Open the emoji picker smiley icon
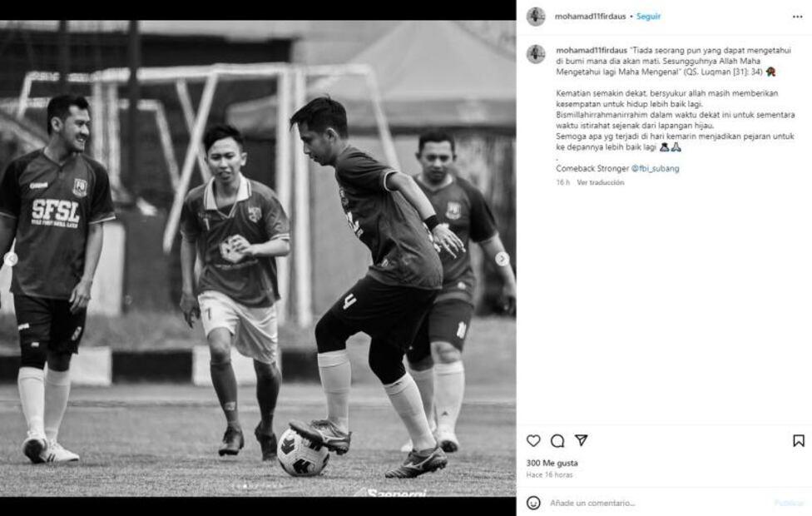 (533, 503)
